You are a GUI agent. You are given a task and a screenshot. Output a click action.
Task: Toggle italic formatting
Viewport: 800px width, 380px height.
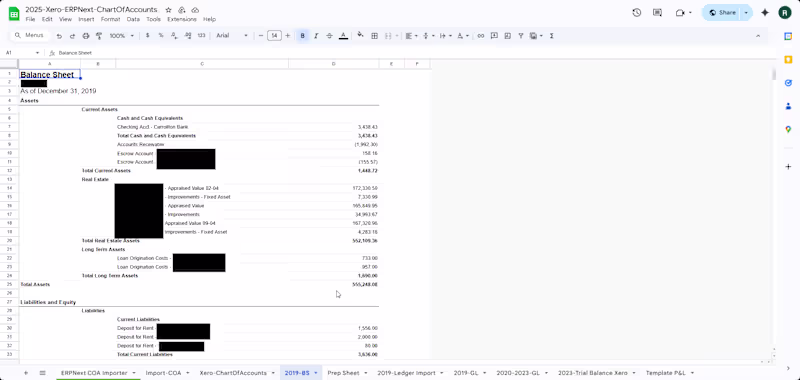[316, 36]
